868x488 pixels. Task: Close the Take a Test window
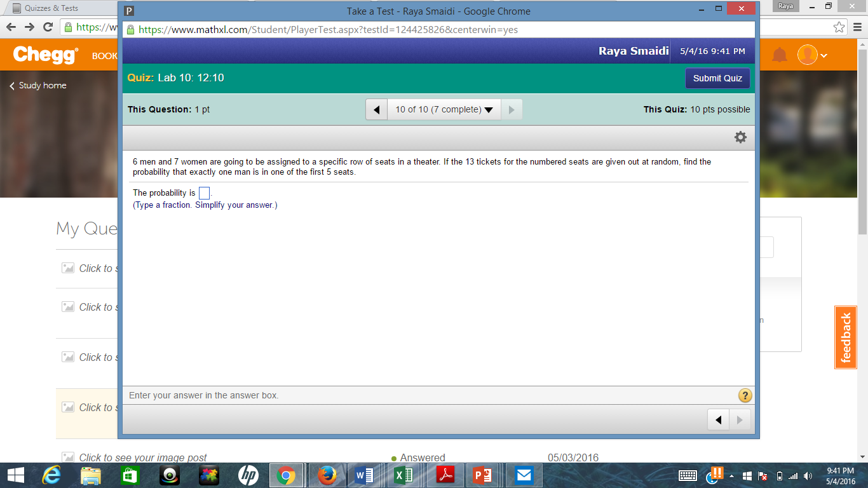[x=741, y=10]
